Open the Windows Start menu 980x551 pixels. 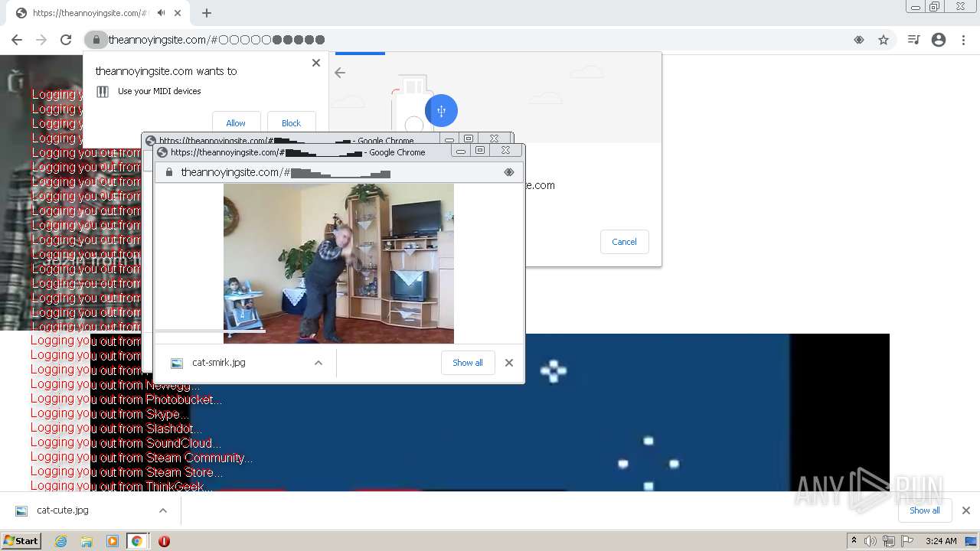21,541
